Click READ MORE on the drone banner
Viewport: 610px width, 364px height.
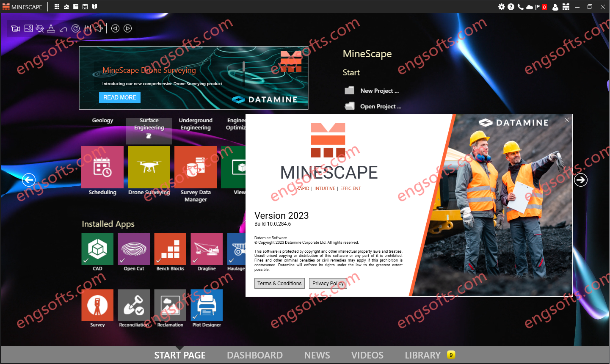pos(120,97)
